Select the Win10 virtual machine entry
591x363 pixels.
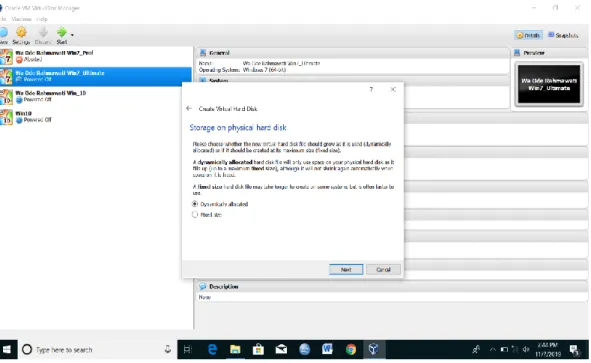coord(96,117)
